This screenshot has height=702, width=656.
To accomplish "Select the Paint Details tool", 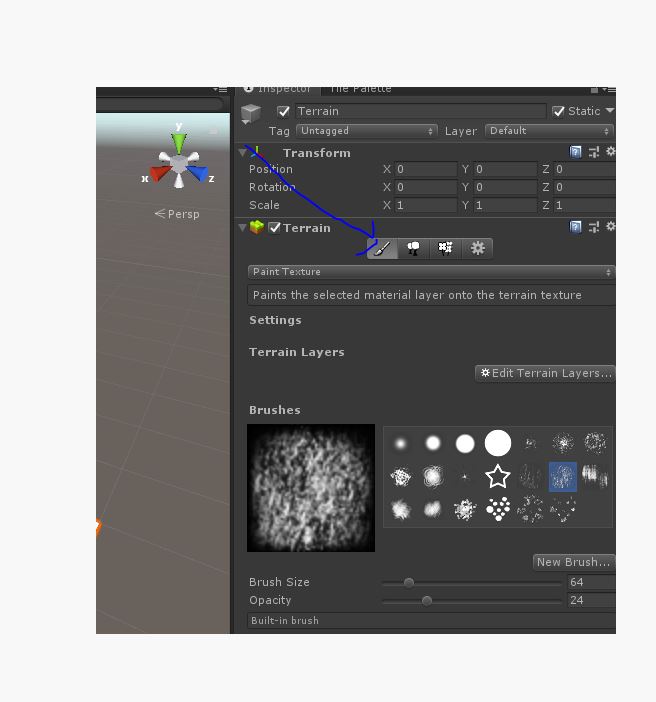I will pos(445,248).
